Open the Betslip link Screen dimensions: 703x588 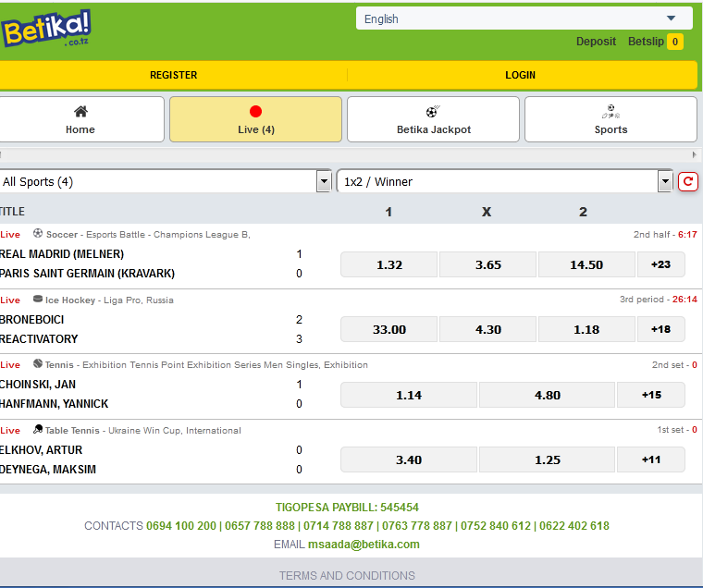[646, 42]
